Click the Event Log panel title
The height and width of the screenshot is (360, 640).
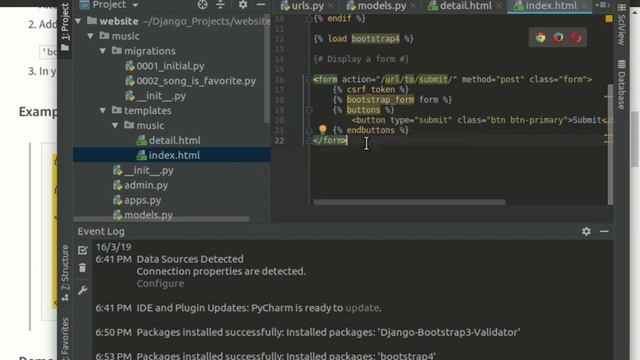pos(101,231)
